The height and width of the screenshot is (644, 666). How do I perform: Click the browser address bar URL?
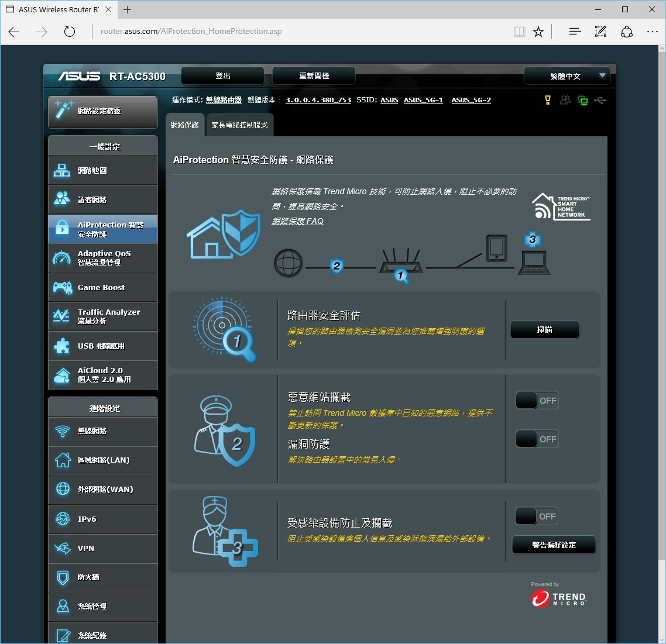tap(191, 32)
